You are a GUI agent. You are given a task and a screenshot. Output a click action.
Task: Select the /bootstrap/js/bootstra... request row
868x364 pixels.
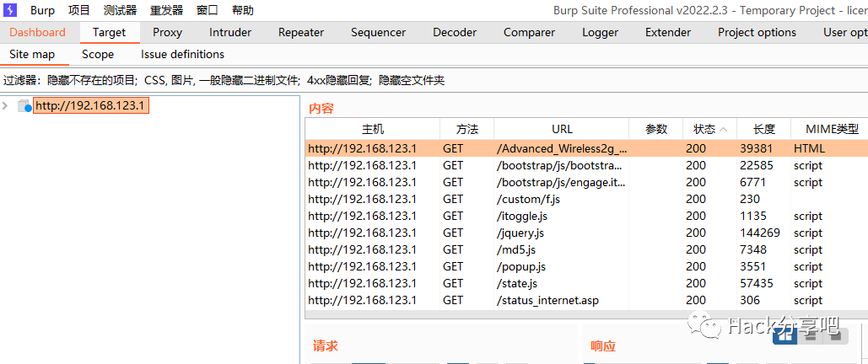(x=586, y=165)
